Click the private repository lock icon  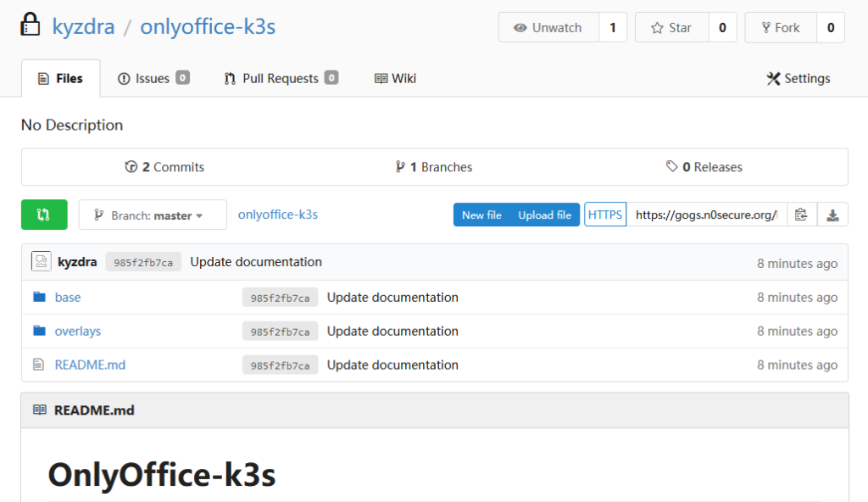(31, 25)
